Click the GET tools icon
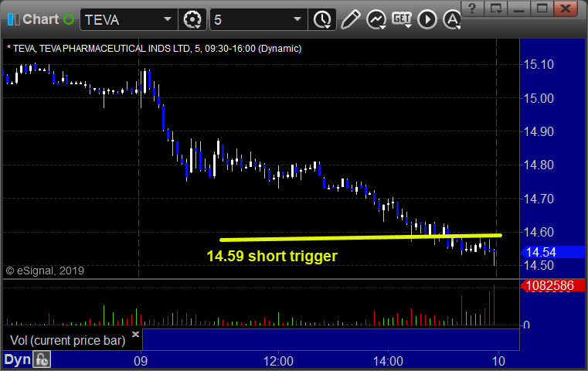 tap(402, 19)
